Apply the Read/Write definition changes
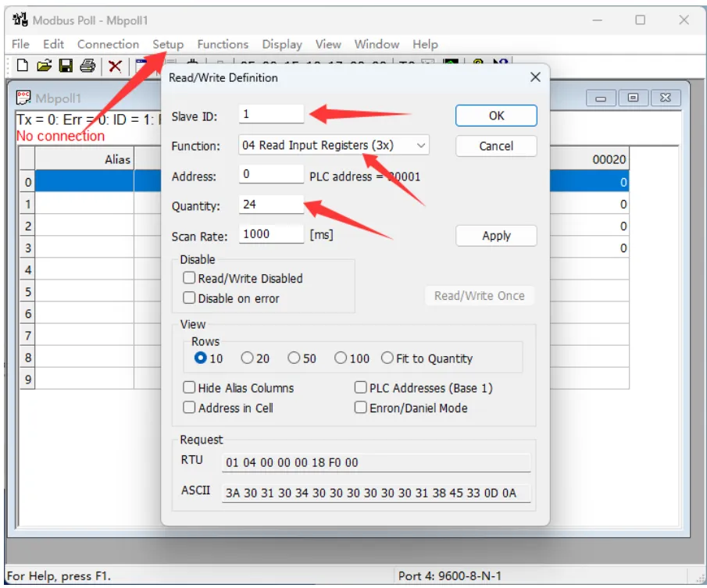 coord(496,235)
